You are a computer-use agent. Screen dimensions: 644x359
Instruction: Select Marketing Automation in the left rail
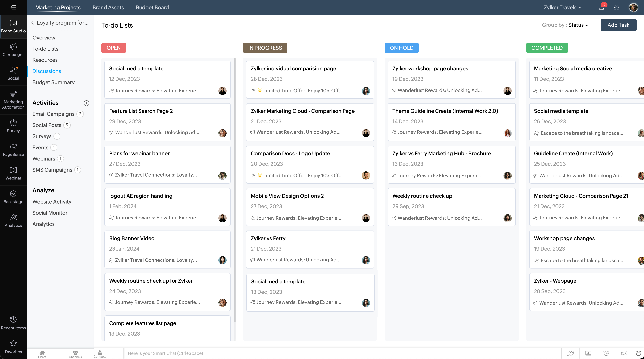point(13,100)
